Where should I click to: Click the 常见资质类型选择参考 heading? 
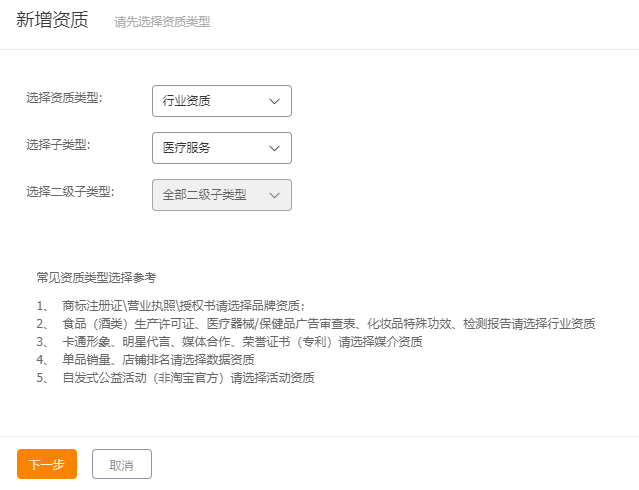pyautogui.click(x=96, y=277)
